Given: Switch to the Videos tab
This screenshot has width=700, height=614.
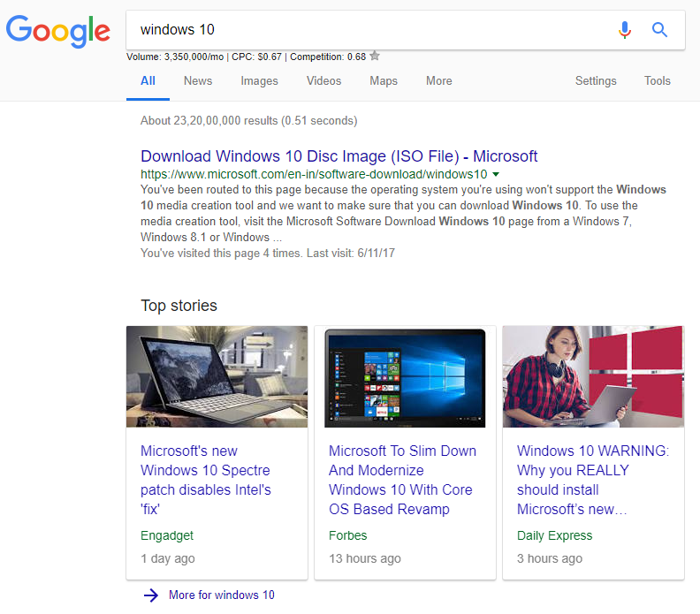Looking at the screenshot, I should (323, 80).
